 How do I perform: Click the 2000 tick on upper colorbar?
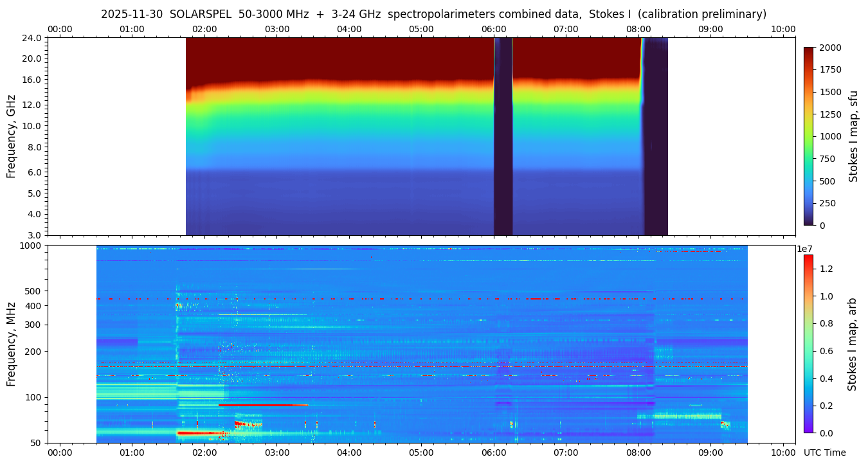click(832, 48)
